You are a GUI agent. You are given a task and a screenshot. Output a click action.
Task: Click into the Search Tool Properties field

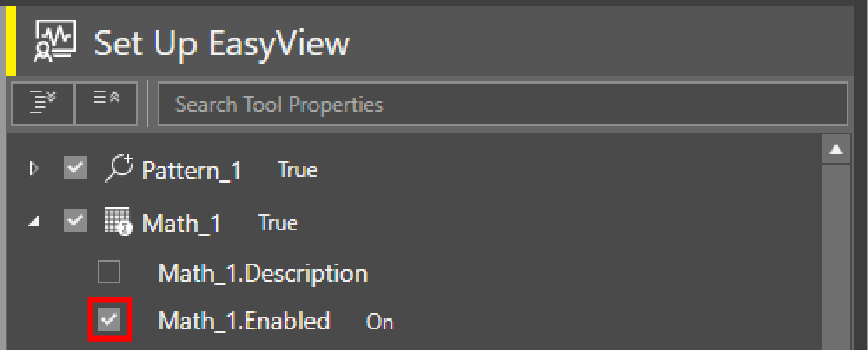500,104
